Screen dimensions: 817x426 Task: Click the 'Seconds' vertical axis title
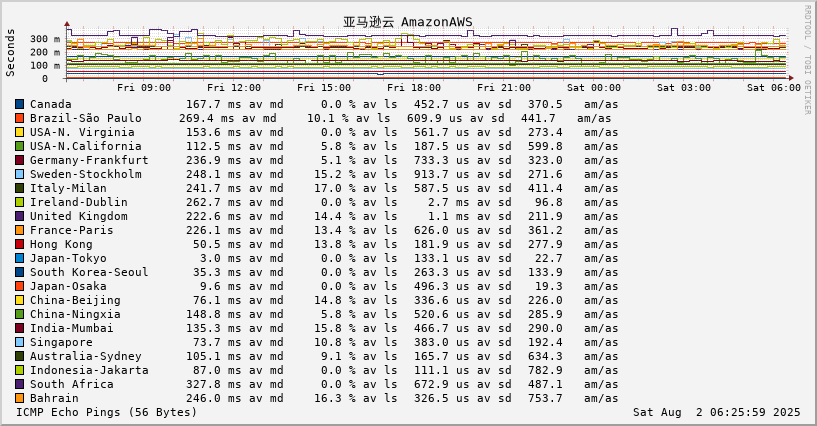10,53
